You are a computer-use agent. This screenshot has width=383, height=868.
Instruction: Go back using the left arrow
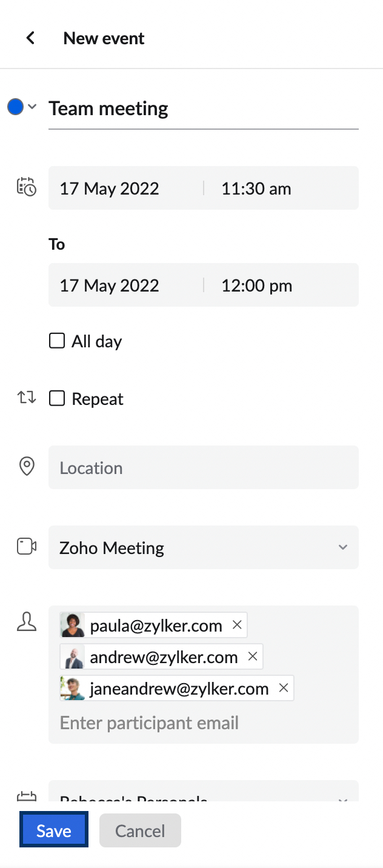point(30,38)
